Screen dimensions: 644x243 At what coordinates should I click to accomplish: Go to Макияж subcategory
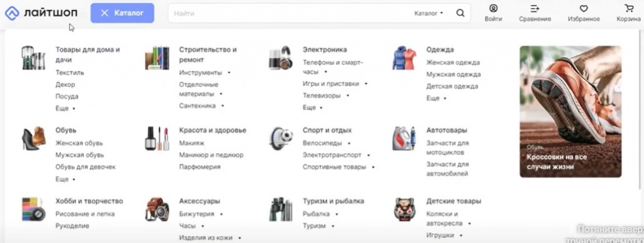tap(192, 143)
